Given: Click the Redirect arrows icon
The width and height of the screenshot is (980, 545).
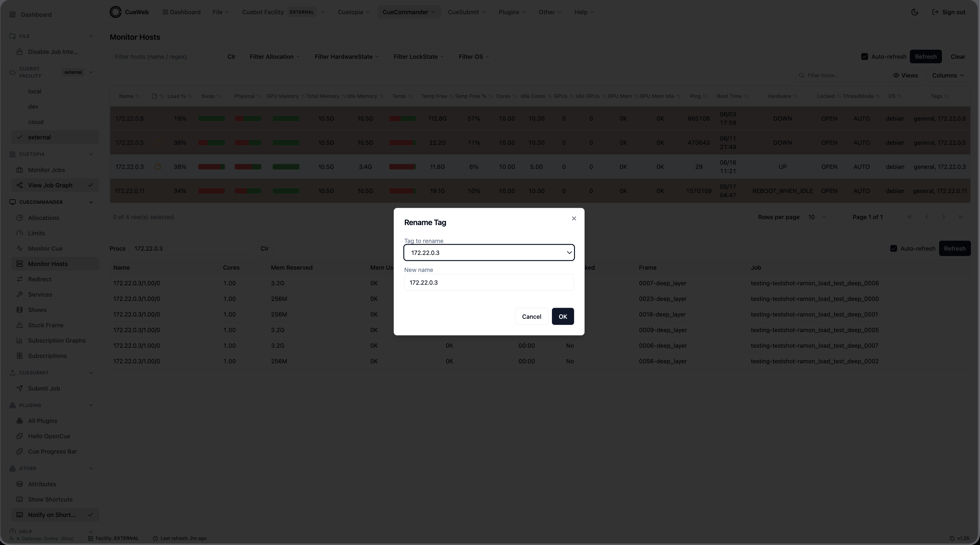Looking at the screenshot, I should click(x=20, y=279).
